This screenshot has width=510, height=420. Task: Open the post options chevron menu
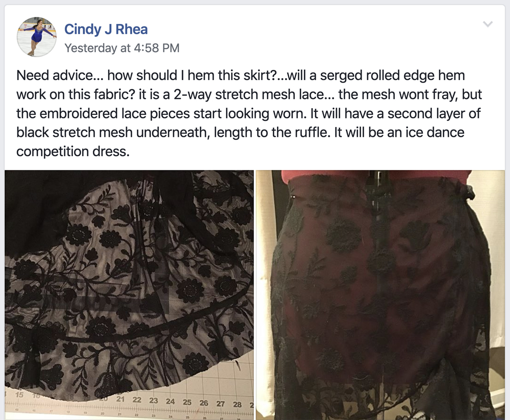488,24
